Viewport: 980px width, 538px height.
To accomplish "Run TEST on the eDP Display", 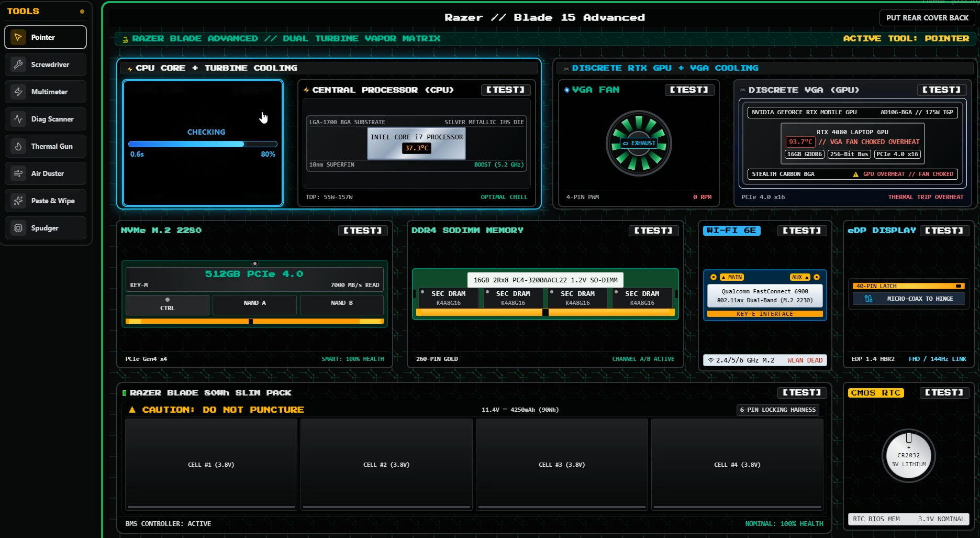I will [944, 230].
